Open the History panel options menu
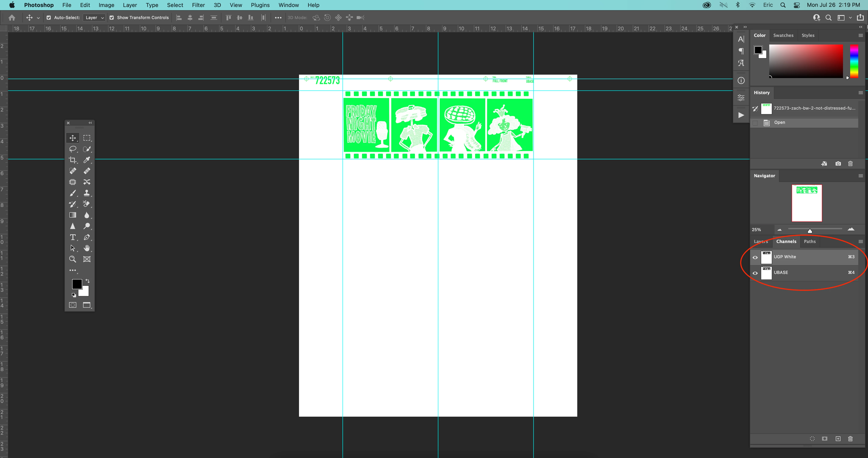Screen dimensions: 868x458 [860, 92]
